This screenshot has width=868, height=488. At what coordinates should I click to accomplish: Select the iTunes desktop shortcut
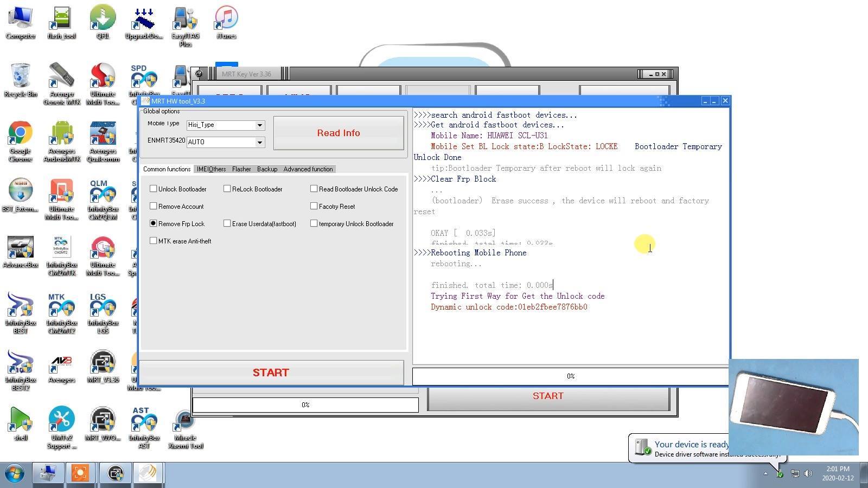226,22
